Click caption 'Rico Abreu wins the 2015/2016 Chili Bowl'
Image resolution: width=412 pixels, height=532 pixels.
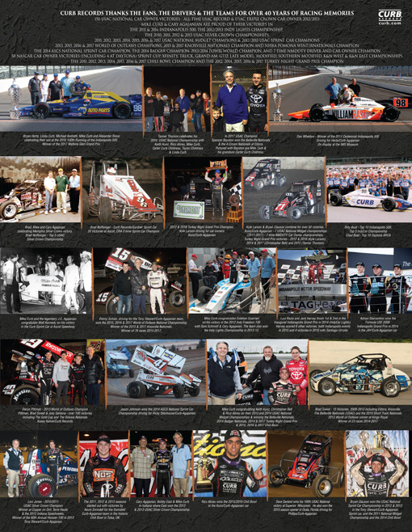[x=230, y=504]
